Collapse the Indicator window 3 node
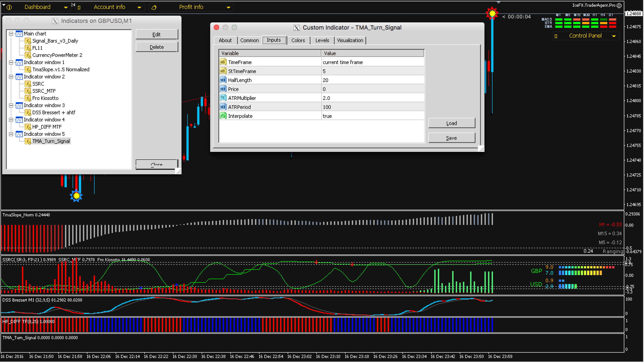Image resolution: width=644 pixels, height=362 pixels. pos(11,106)
